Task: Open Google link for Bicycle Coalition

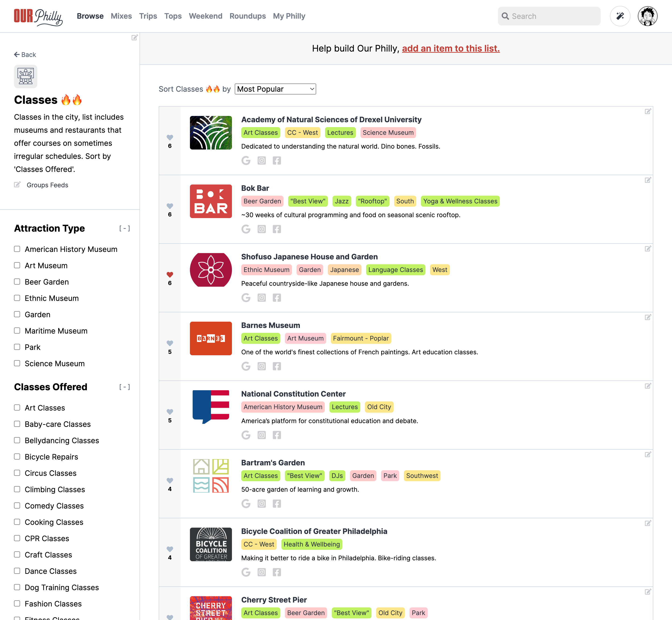Action: [246, 572]
